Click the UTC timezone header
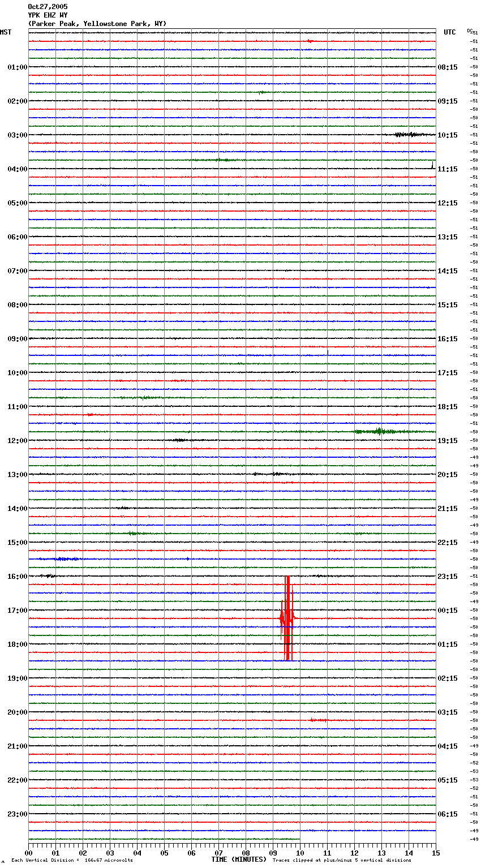The height and width of the screenshot is (868, 481). (x=450, y=32)
